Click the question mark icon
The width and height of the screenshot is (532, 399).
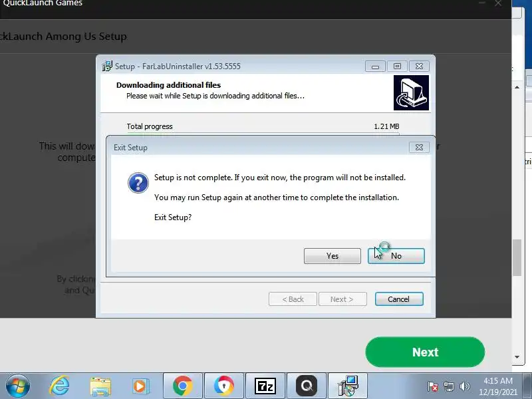138,183
